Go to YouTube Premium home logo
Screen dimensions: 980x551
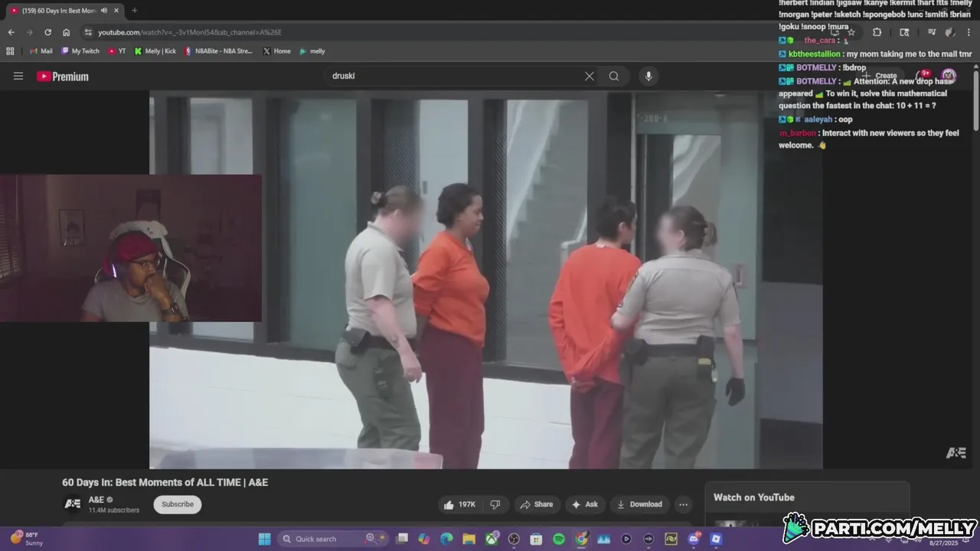point(63,76)
